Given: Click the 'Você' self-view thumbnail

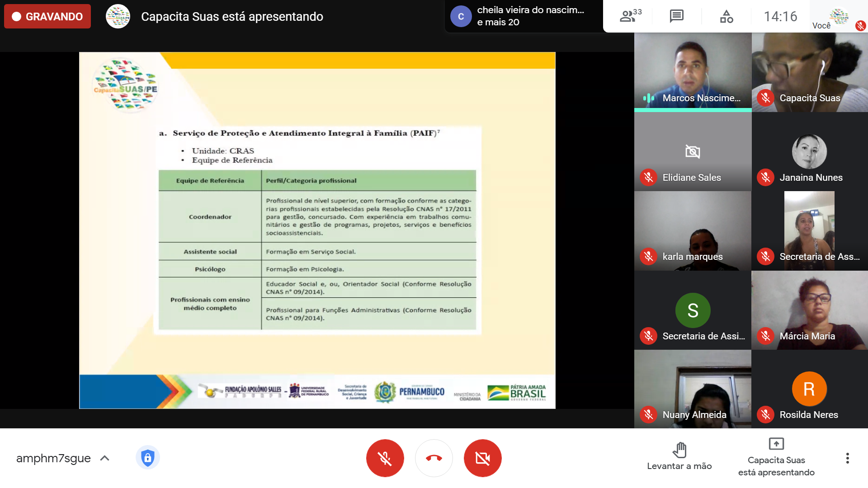Looking at the screenshot, I should point(839,16).
